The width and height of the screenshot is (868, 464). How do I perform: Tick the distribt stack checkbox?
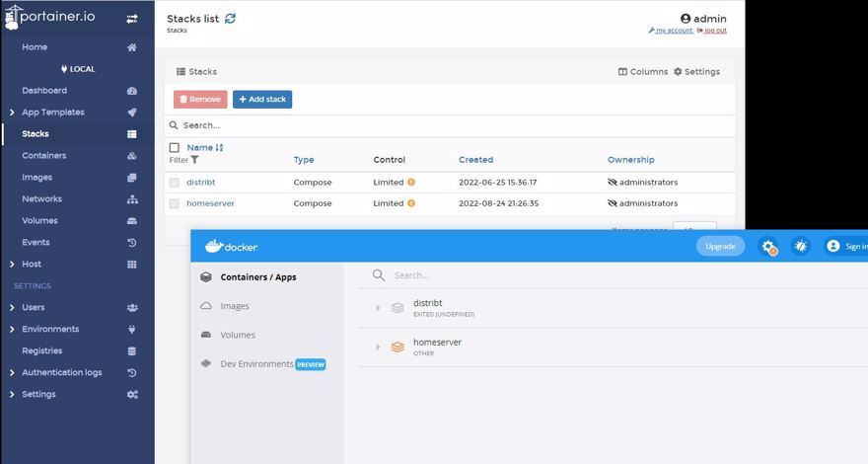175,183
